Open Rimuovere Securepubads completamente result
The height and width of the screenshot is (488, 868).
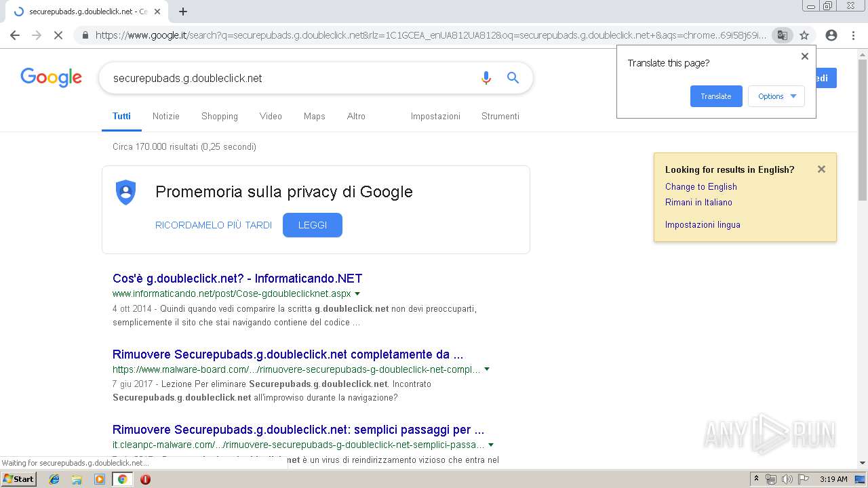[288, 354]
